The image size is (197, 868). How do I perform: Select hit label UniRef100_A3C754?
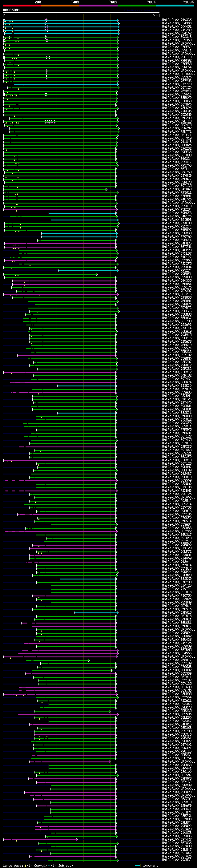click(x=177, y=758)
